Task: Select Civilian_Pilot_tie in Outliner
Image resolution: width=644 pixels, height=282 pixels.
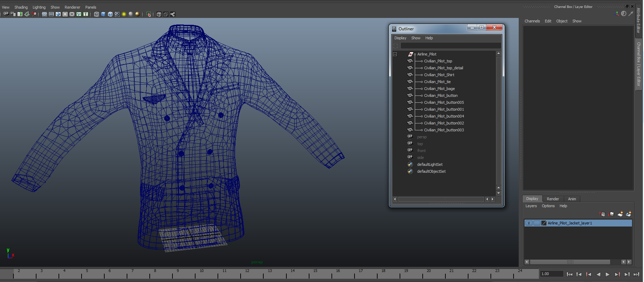Action: [x=437, y=82]
